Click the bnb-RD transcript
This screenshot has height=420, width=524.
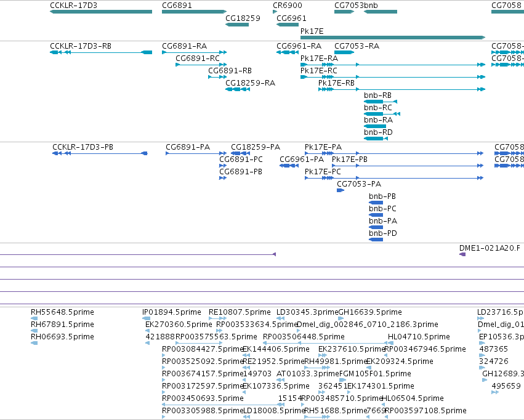376,139
